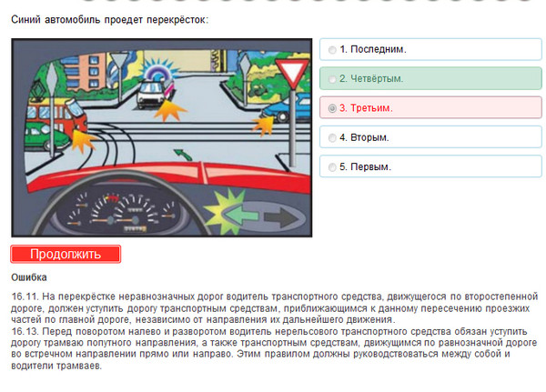Click answer text 'Вторым.'

pyautogui.click(x=369, y=137)
